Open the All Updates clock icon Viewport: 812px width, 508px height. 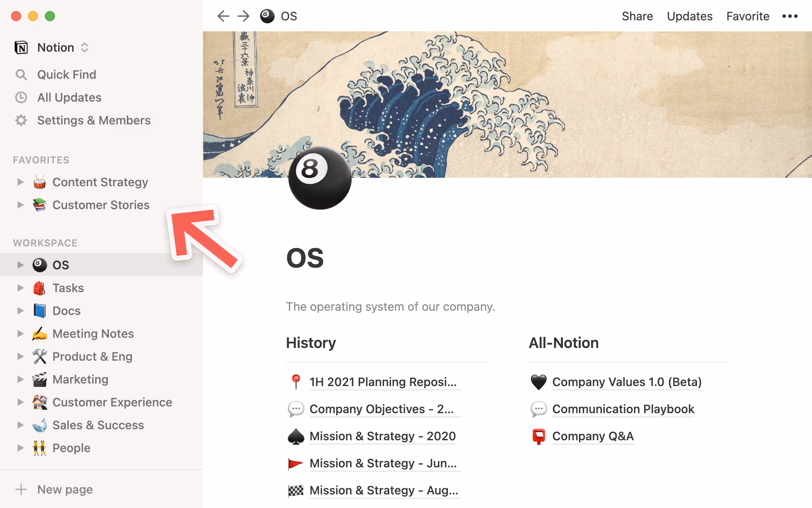pos(22,97)
